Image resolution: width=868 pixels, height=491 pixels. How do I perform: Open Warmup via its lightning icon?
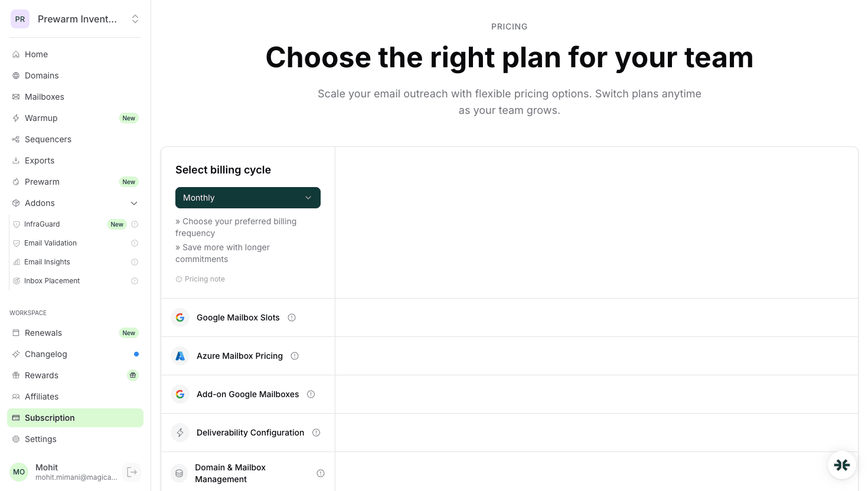[x=16, y=118]
